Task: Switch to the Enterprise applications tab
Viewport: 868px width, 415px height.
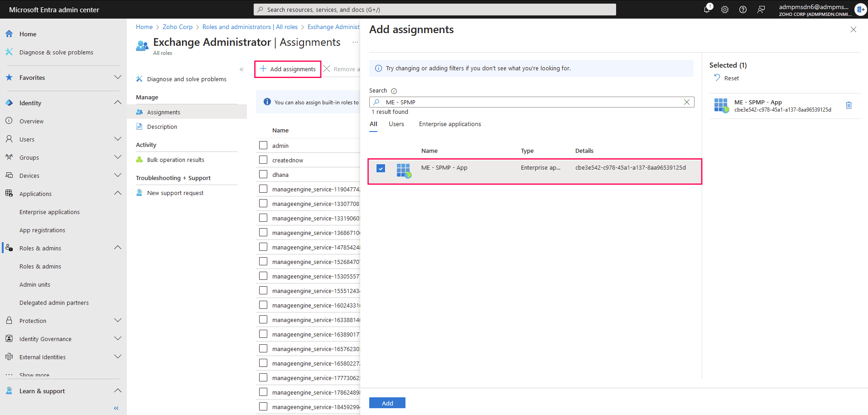Action: click(450, 124)
